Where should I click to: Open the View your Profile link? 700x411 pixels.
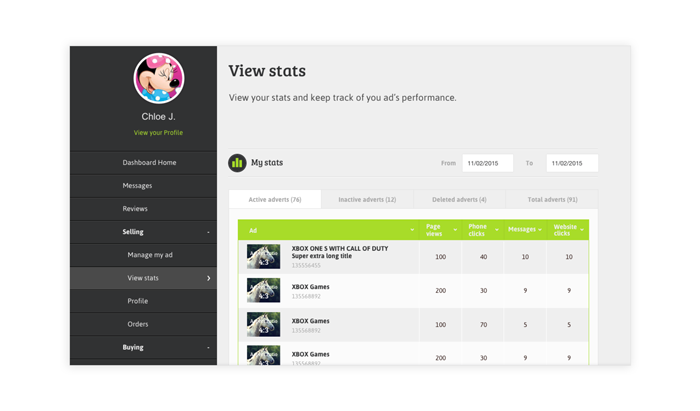(x=158, y=132)
